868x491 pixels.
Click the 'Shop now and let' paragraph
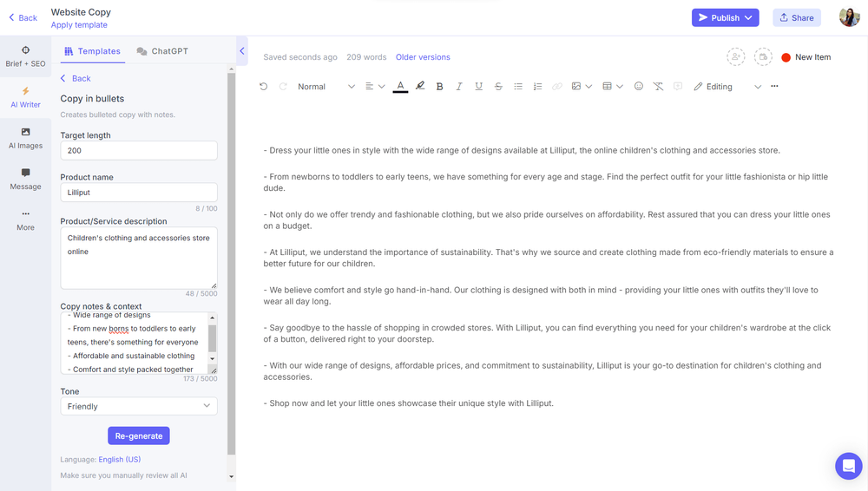click(409, 403)
